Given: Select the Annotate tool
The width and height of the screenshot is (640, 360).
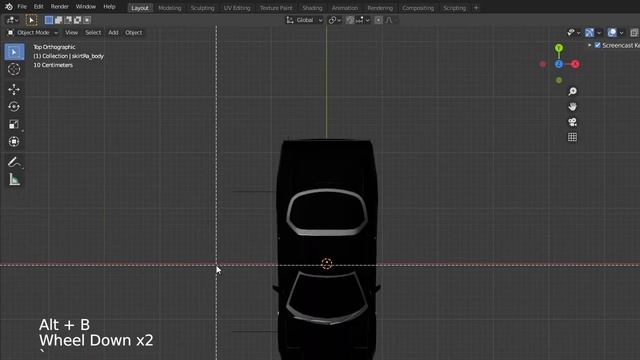Looking at the screenshot, I should point(14,162).
